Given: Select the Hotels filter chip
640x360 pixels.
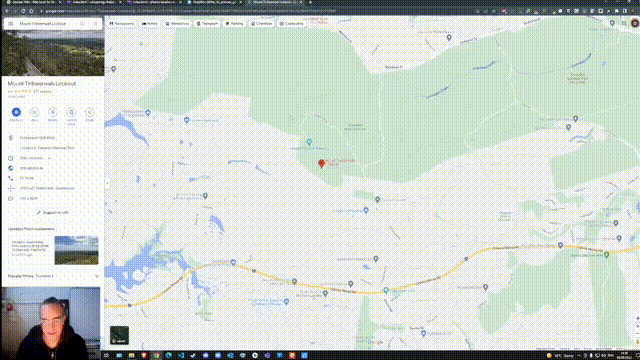Looking at the screenshot, I should [150, 24].
